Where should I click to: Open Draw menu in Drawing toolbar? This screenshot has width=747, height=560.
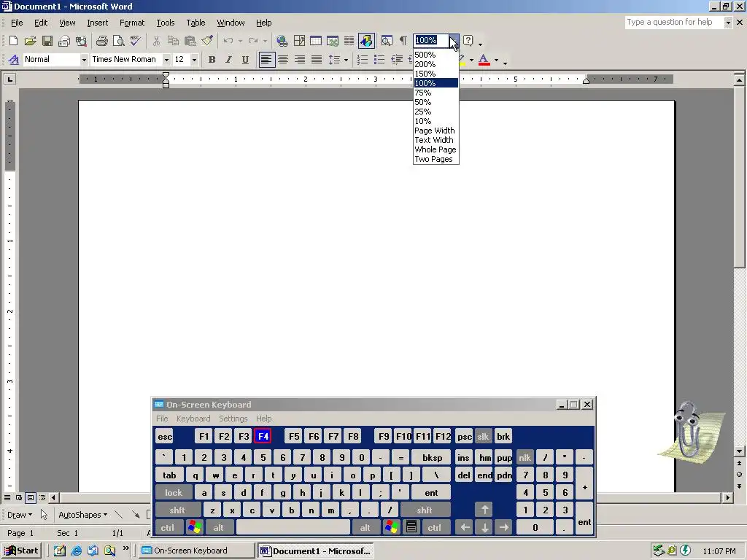pos(20,515)
